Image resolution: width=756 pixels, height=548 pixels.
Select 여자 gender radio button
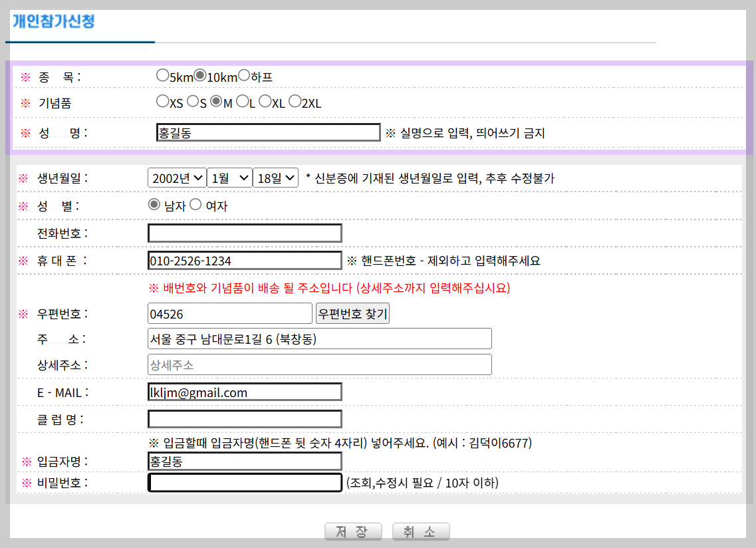[195, 205]
